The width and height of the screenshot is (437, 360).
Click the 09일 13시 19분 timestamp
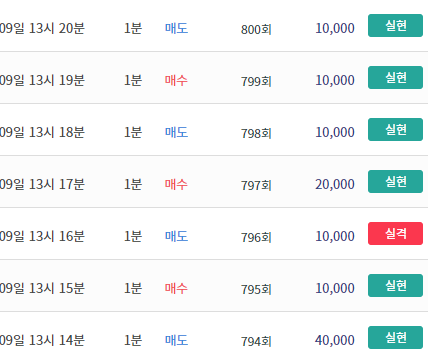42,80
